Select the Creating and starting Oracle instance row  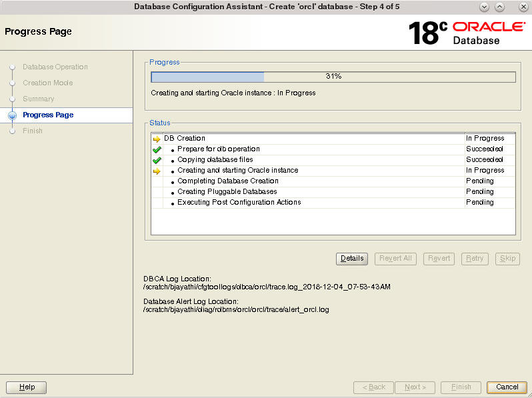tap(333, 170)
